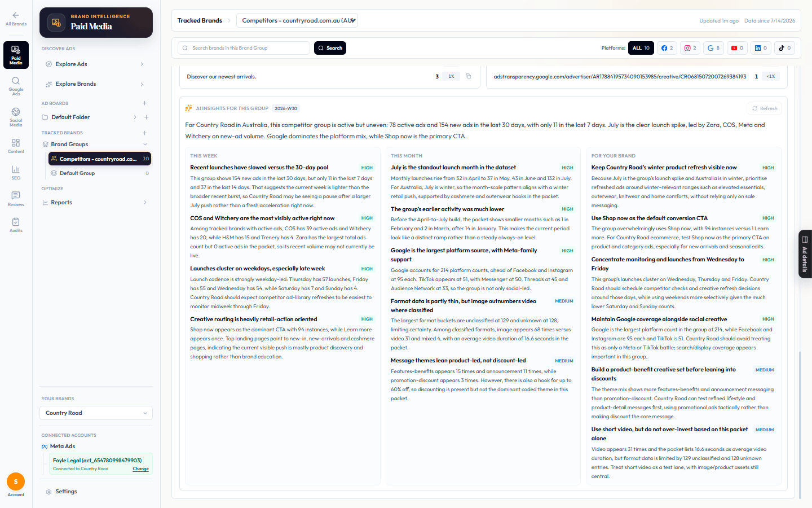The image size is (812, 508).
Task: Open SEO section
Action: coord(16,172)
